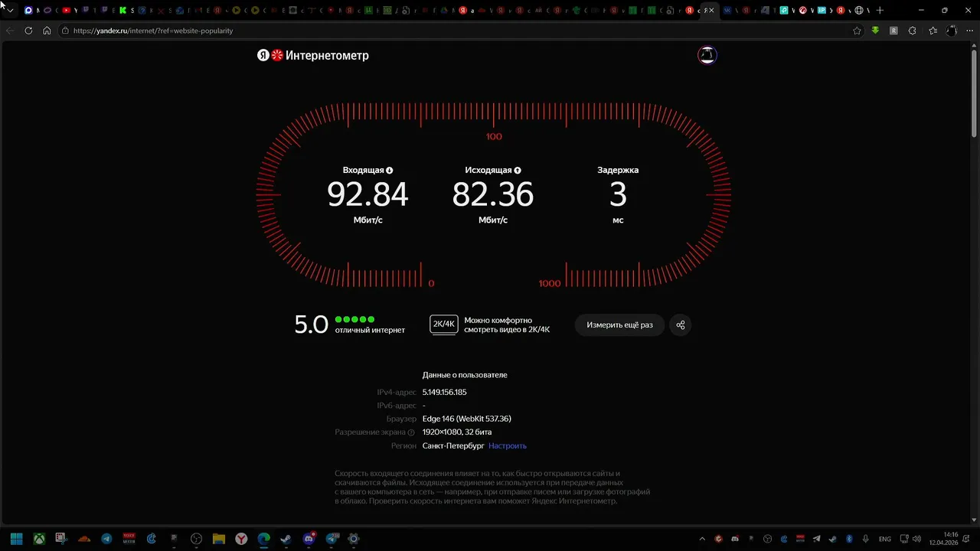Click the Bluetooth icon in the system tray
Screen dimensions: 980x551
click(x=850, y=539)
